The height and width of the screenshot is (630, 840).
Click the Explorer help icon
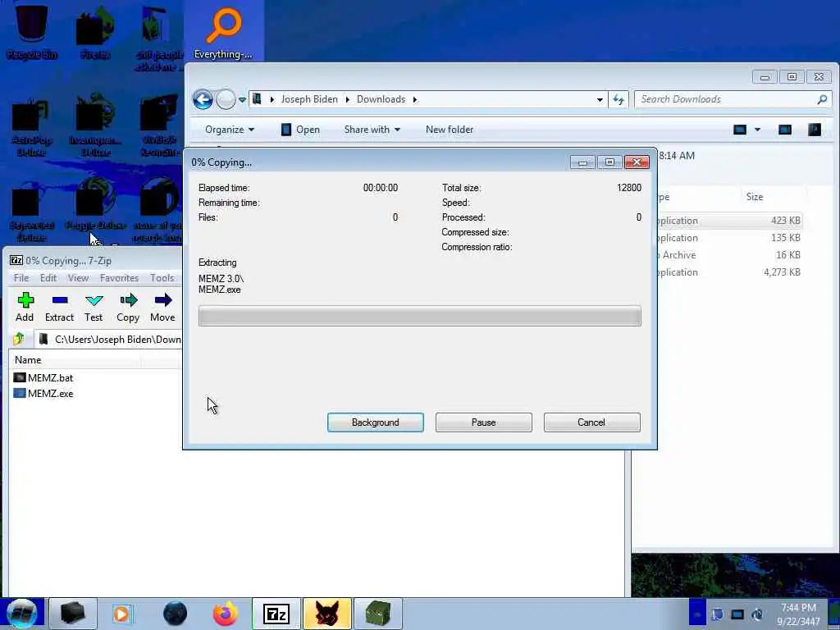point(815,130)
